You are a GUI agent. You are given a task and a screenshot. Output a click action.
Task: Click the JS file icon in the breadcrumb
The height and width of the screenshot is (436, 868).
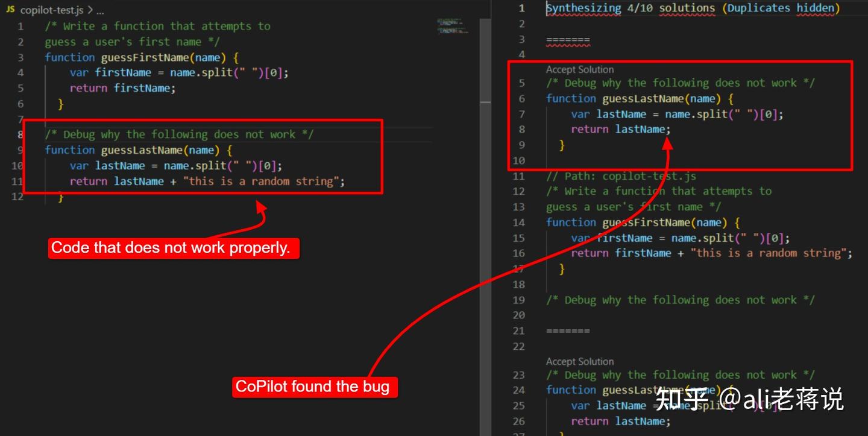[10, 10]
